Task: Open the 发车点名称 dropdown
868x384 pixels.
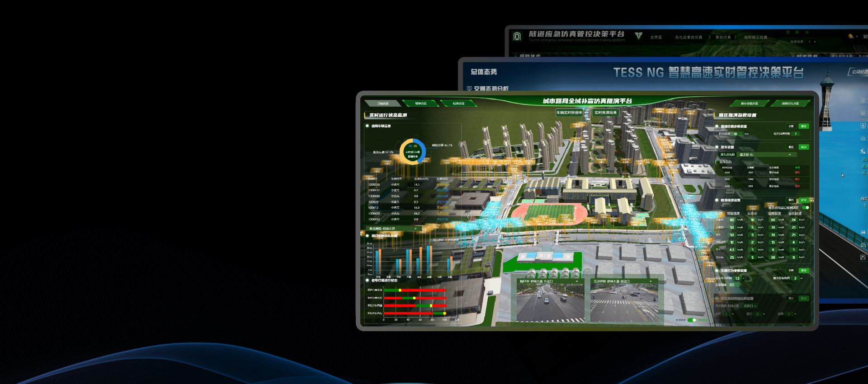Action: [x=765, y=155]
